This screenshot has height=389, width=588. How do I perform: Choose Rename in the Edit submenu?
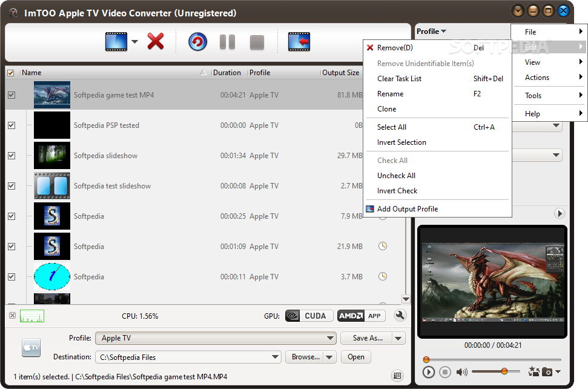point(437,94)
